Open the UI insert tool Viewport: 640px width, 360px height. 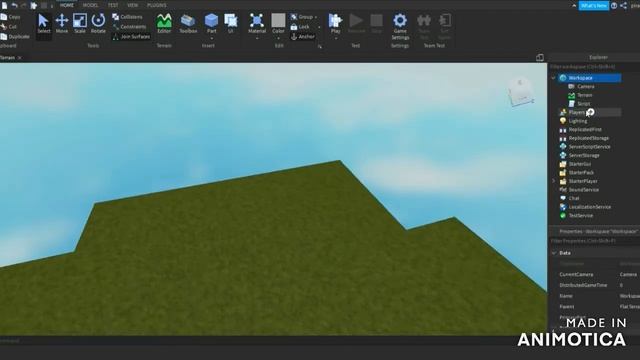click(x=231, y=23)
